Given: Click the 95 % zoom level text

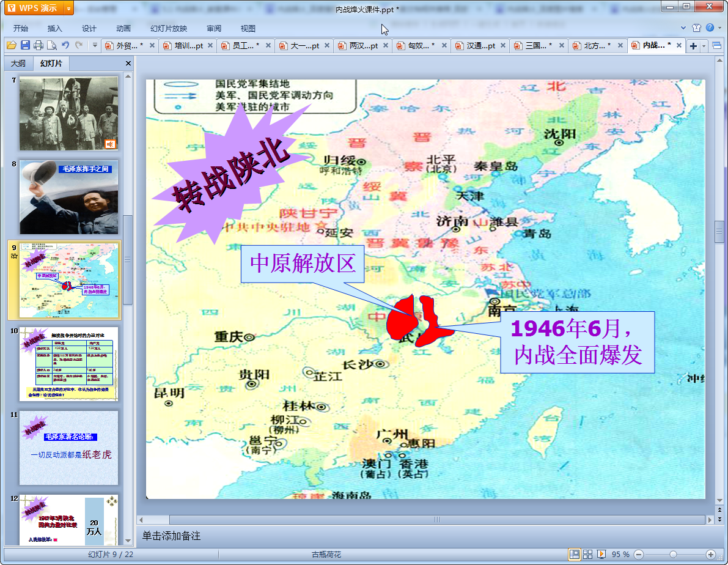Looking at the screenshot, I should (620, 554).
